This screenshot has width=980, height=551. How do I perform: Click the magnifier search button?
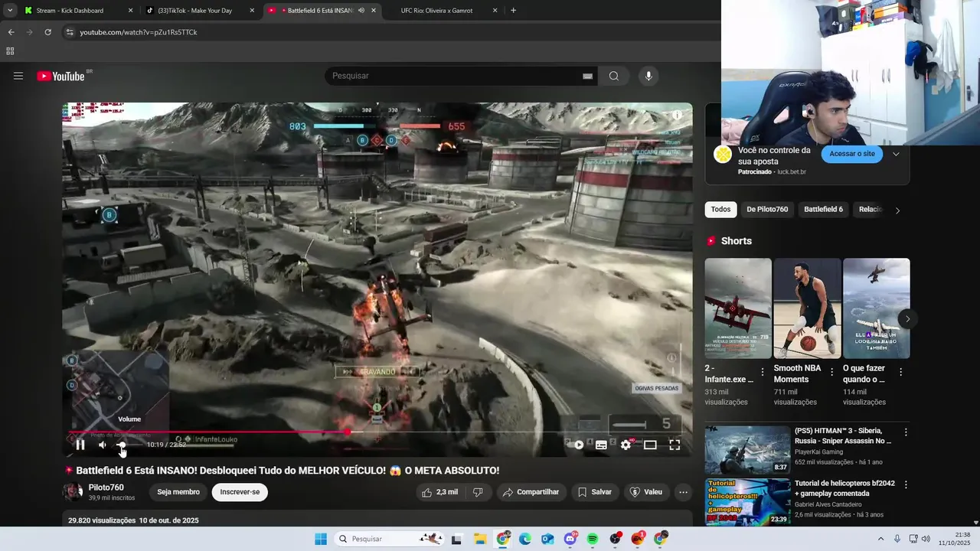(x=614, y=76)
